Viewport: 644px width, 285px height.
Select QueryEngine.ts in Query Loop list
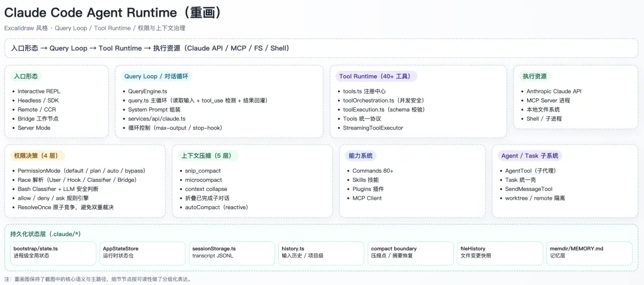(147, 91)
